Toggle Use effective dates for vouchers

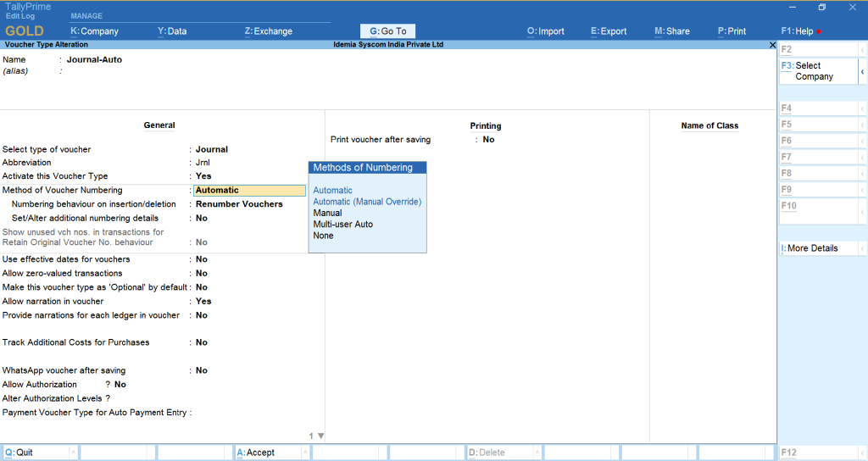coord(202,259)
